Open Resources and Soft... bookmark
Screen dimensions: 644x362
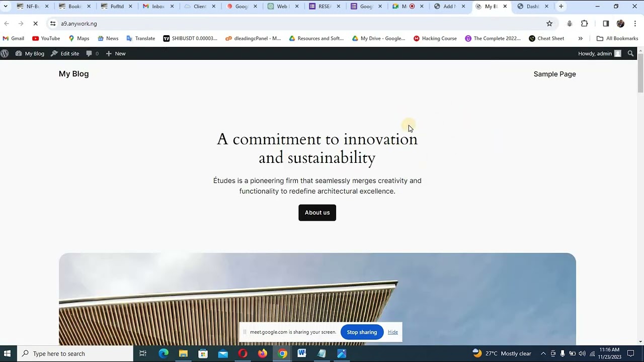point(316,38)
